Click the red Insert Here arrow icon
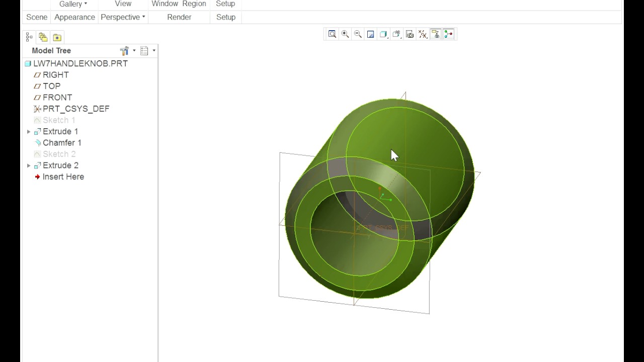Viewport: 644px width, 362px height. point(37,177)
